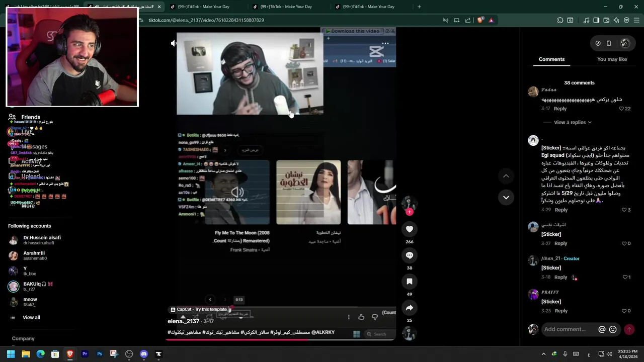Insert a mention with the @ icon

[x=602, y=329]
